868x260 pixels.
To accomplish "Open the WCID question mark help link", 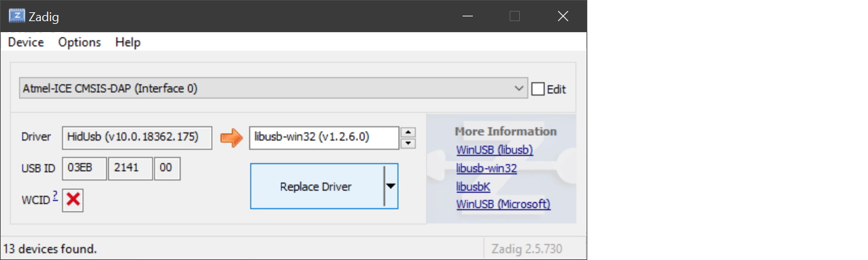I will click(55, 197).
